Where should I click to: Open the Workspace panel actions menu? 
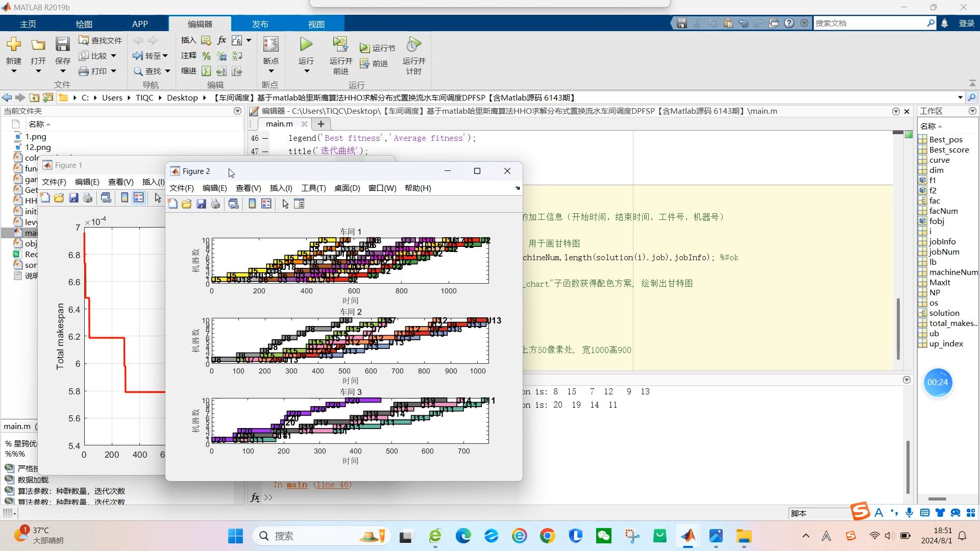click(x=972, y=111)
